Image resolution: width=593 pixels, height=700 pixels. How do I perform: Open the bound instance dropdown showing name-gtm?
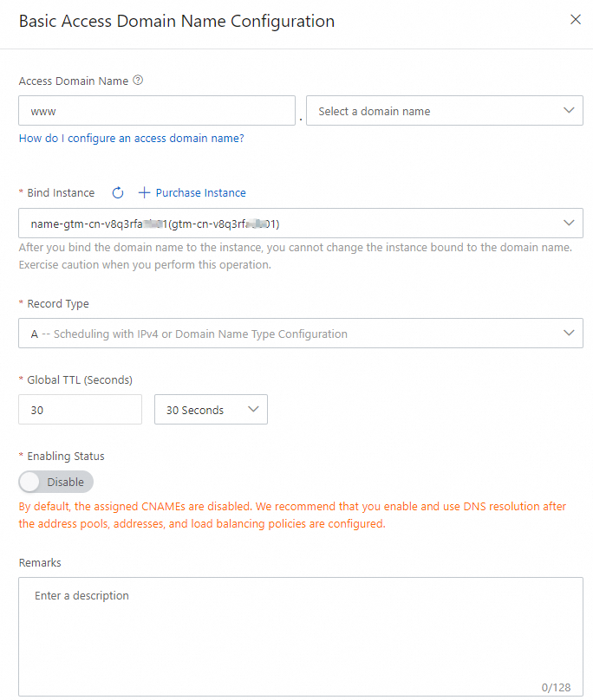301,223
